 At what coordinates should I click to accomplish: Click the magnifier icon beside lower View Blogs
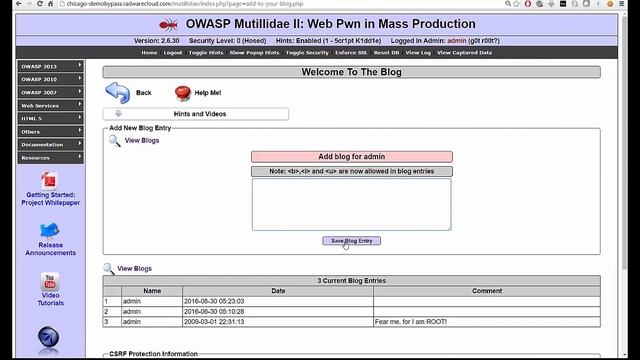pyautogui.click(x=109, y=269)
